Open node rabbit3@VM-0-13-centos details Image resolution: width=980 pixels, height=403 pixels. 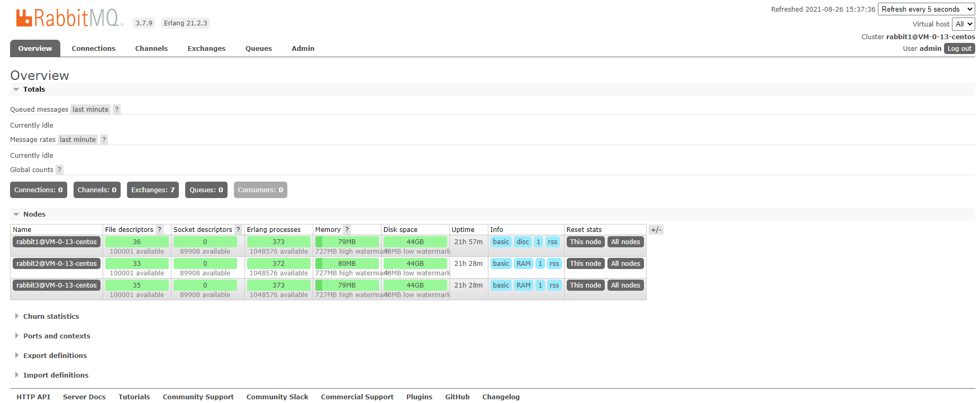pyautogui.click(x=57, y=285)
